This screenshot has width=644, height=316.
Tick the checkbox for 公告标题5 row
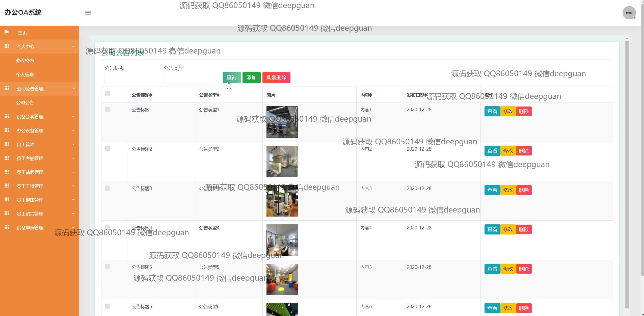click(108, 267)
